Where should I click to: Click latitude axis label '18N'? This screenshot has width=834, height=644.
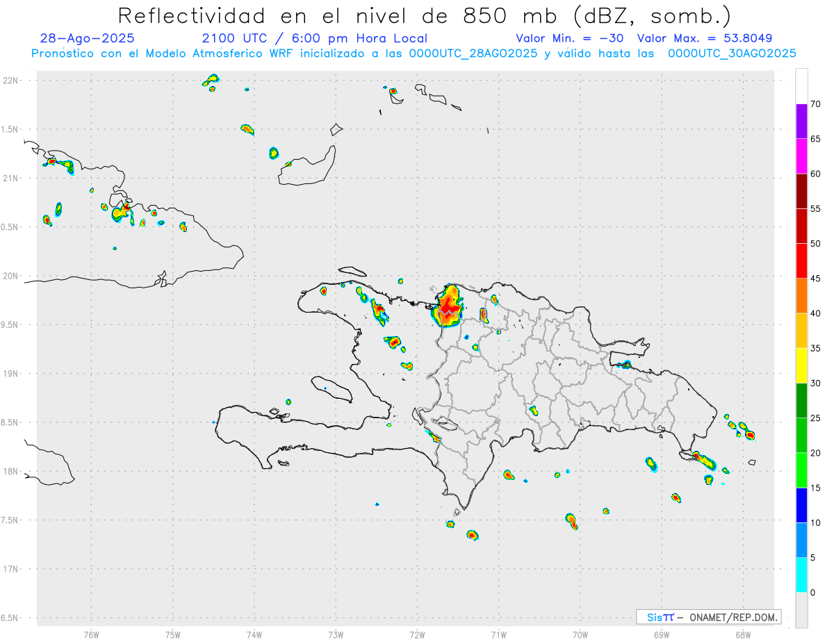point(11,472)
